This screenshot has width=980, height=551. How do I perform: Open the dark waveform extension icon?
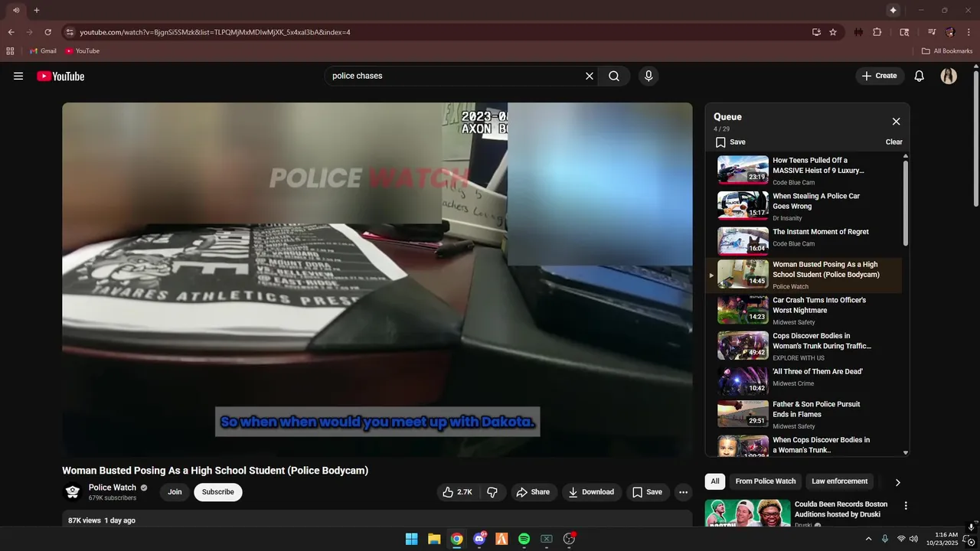858,32
